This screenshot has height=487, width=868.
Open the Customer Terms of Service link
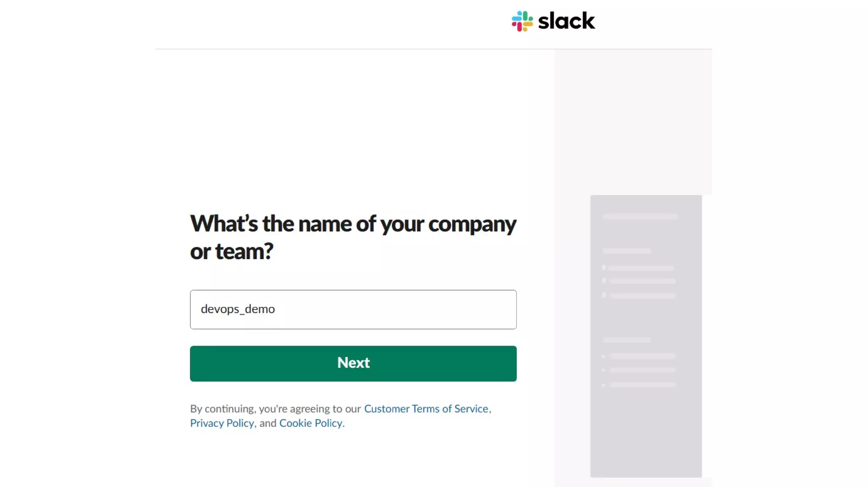(x=426, y=409)
